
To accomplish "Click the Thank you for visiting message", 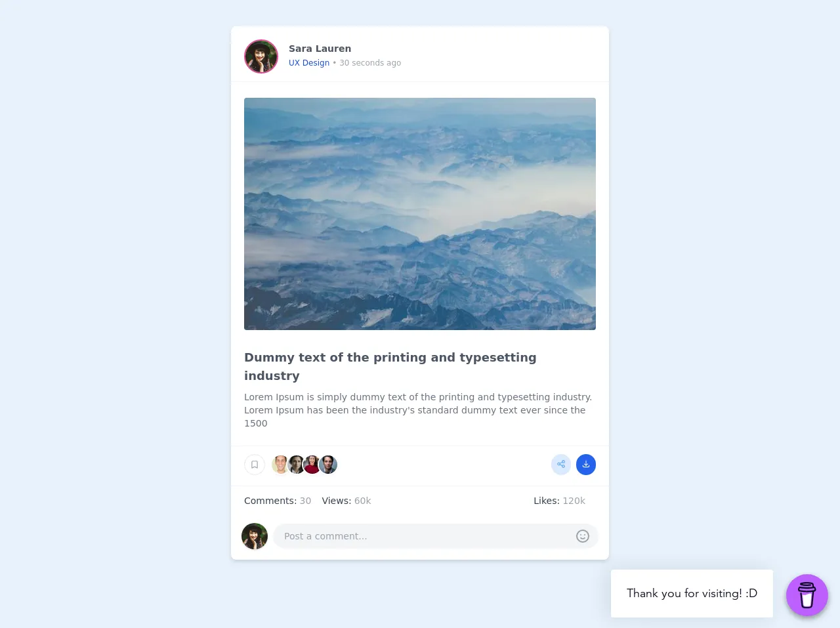I will pos(692,593).
